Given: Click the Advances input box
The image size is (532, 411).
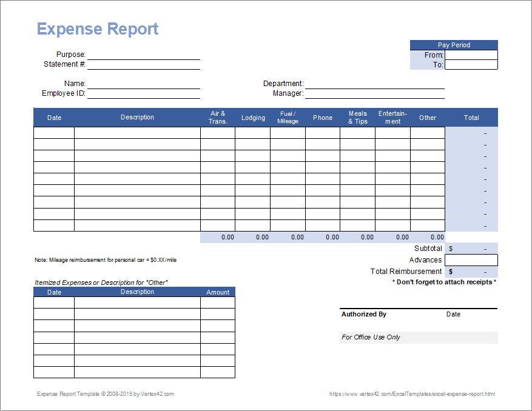Looking at the screenshot, I should coord(471,259).
